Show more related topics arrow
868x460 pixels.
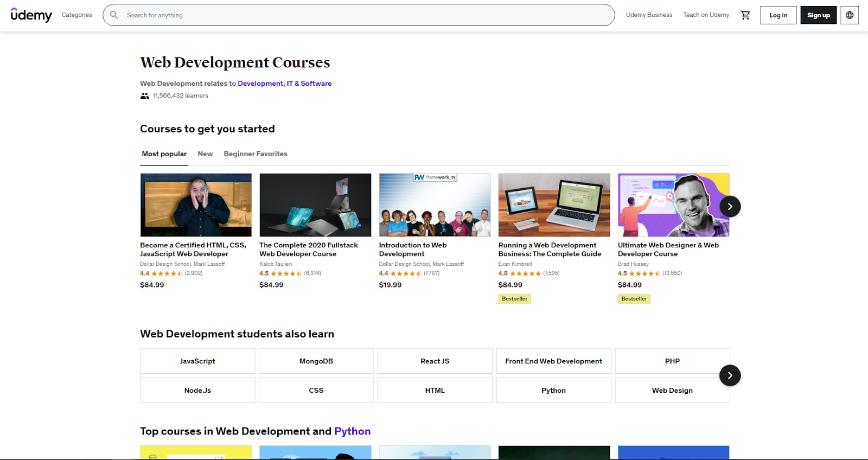tap(730, 375)
